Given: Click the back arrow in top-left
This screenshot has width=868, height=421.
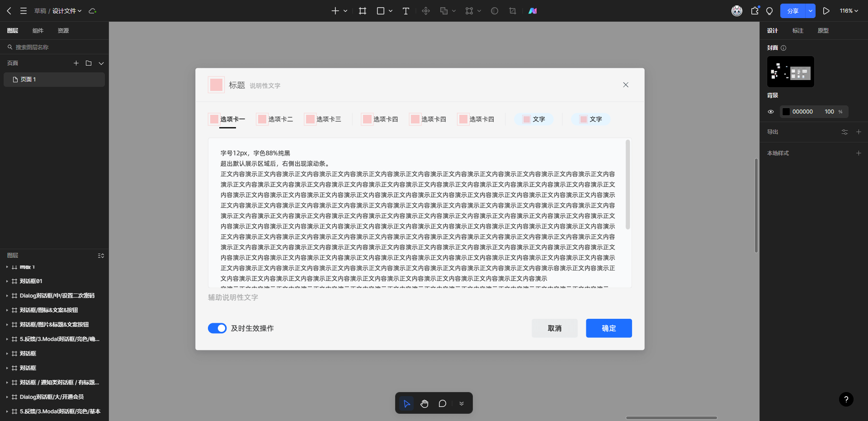Looking at the screenshot, I should 9,11.
